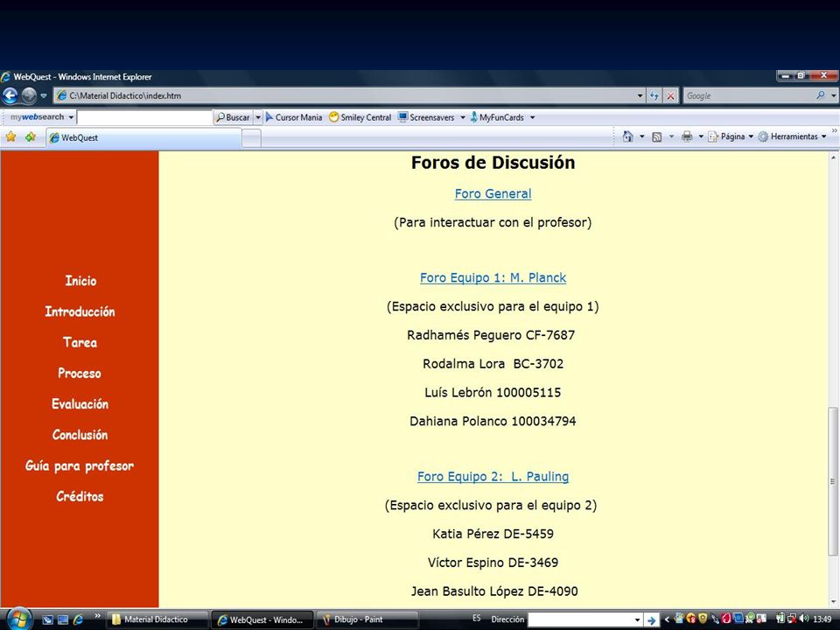Go back with the browser Back arrow
This screenshot has width=840, height=630.
[x=10, y=96]
